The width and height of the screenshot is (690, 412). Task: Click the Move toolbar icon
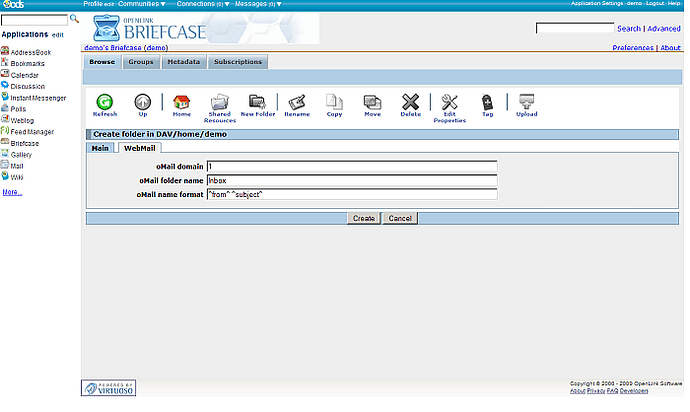[372, 102]
